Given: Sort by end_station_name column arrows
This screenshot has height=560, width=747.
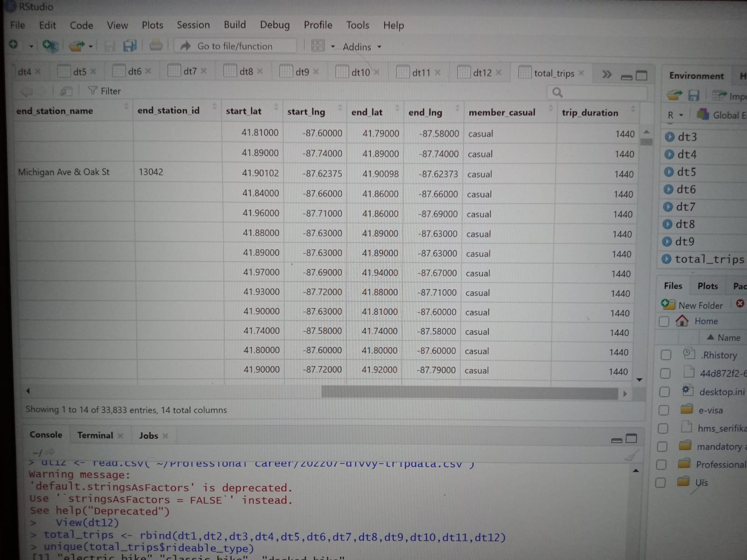Looking at the screenshot, I should coord(126,107).
